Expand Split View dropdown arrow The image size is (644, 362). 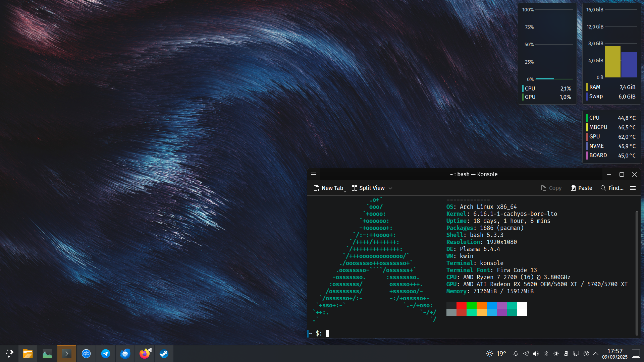pos(390,188)
